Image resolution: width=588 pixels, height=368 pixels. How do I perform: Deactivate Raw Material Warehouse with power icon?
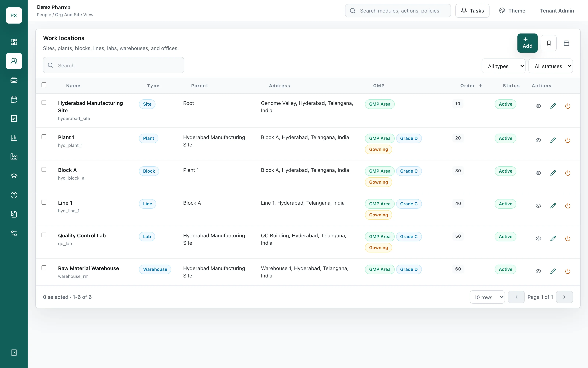pos(568,271)
